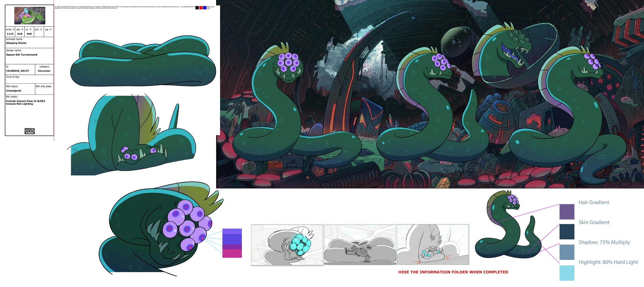Click the Cartoon Network Studios logo
The image size is (644, 287).
[x=30, y=131]
